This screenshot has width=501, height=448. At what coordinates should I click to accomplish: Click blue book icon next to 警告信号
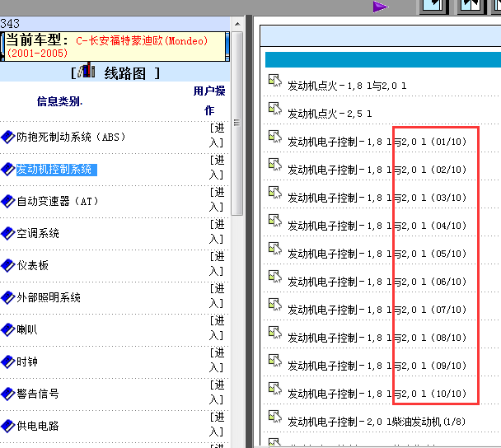[7, 394]
